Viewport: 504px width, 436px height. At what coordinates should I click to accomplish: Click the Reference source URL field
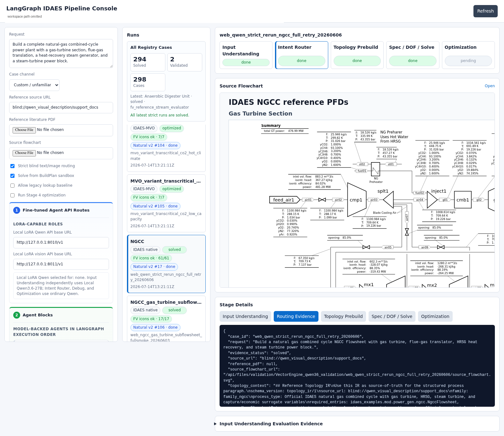click(61, 108)
